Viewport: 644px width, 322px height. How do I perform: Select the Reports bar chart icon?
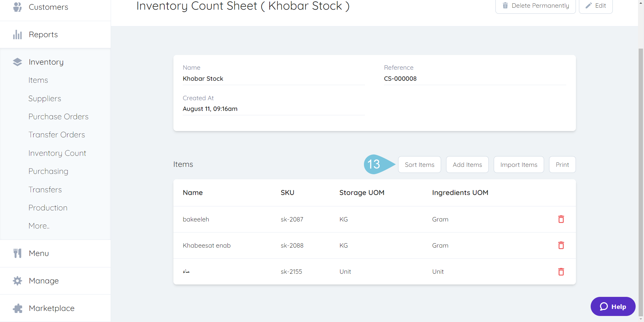coord(17,34)
